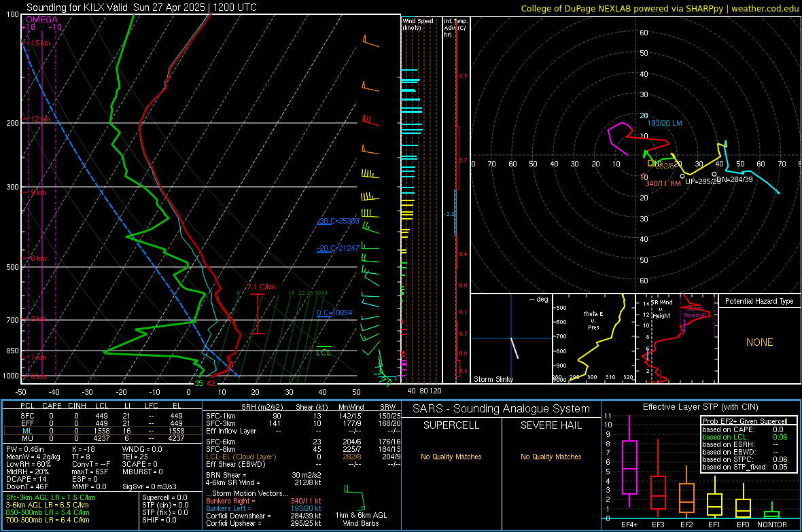
Task: Select the EFF parcel row label
Action: click(x=27, y=423)
